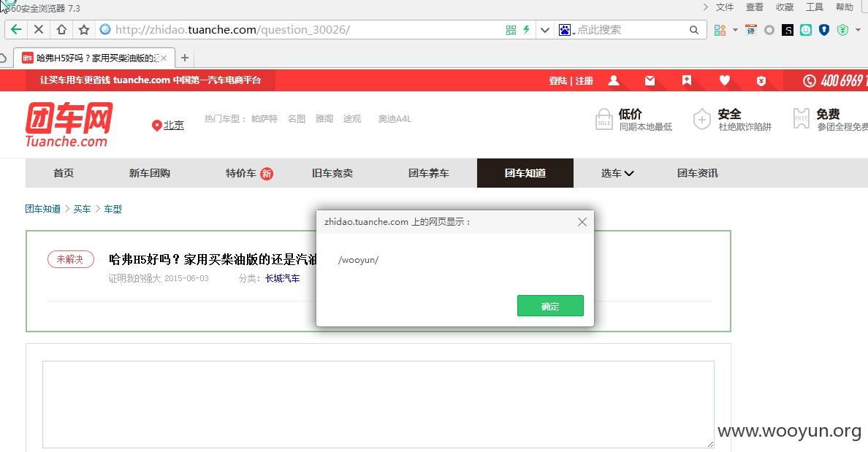The width and height of the screenshot is (868, 452).
Task: Confirm the alert with 确定 button
Action: pos(550,306)
